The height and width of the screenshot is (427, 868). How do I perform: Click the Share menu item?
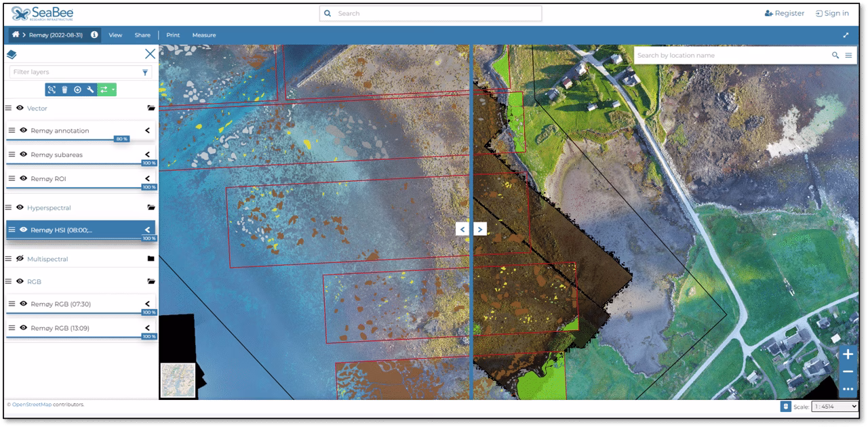point(142,35)
